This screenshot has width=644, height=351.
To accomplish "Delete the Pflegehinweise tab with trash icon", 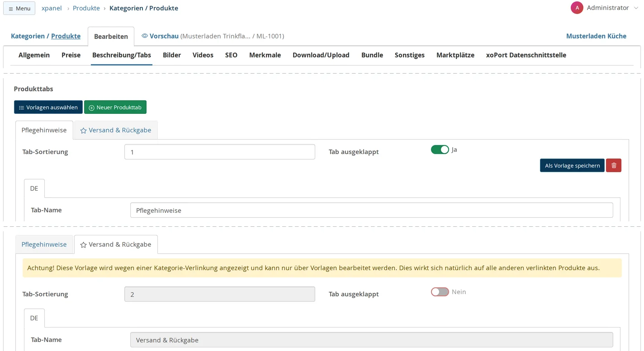I will (614, 165).
